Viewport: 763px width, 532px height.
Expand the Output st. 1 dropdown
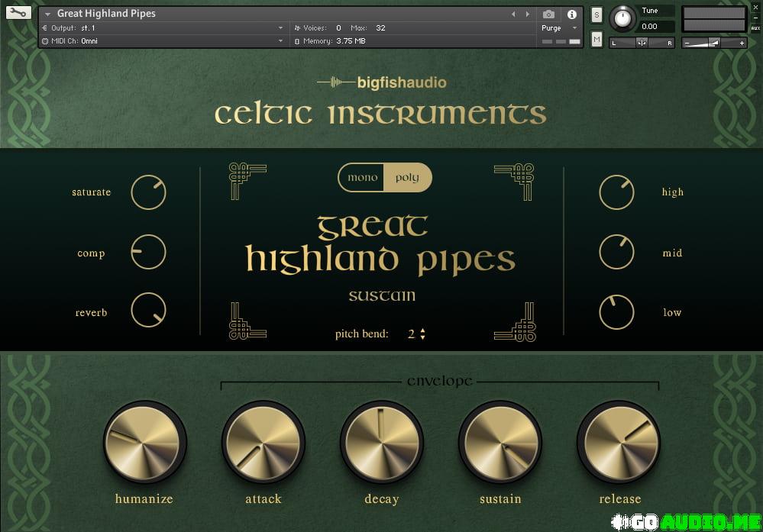pyautogui.click(x=280, y=28)
